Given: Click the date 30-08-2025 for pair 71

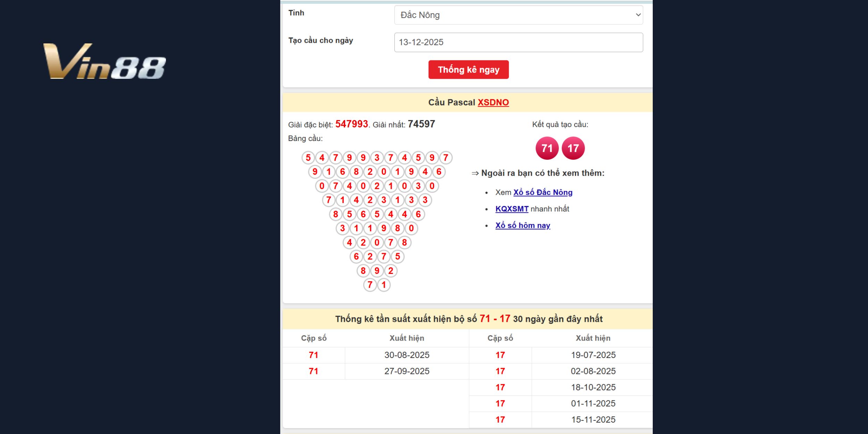Looking at the screenshot, I should [x=407, y=355].
